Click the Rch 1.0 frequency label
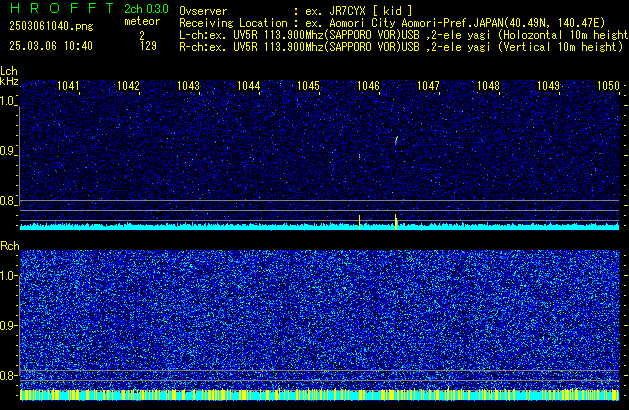629x410 pixels. [8, 276]
